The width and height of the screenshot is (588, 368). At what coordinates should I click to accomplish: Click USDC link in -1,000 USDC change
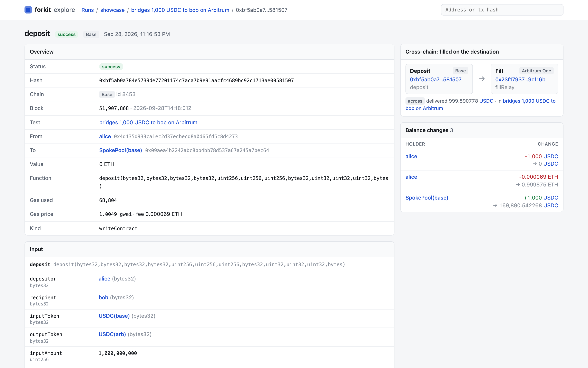[x=551, y=156]
